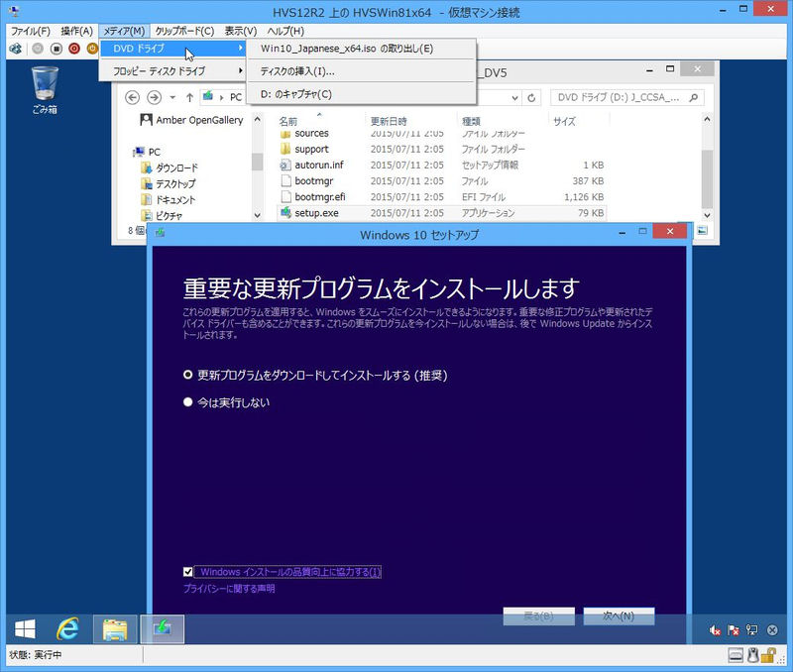Choose D: のキャプチャ(C) menu item
793x672 pixels.
pos(362,94)
